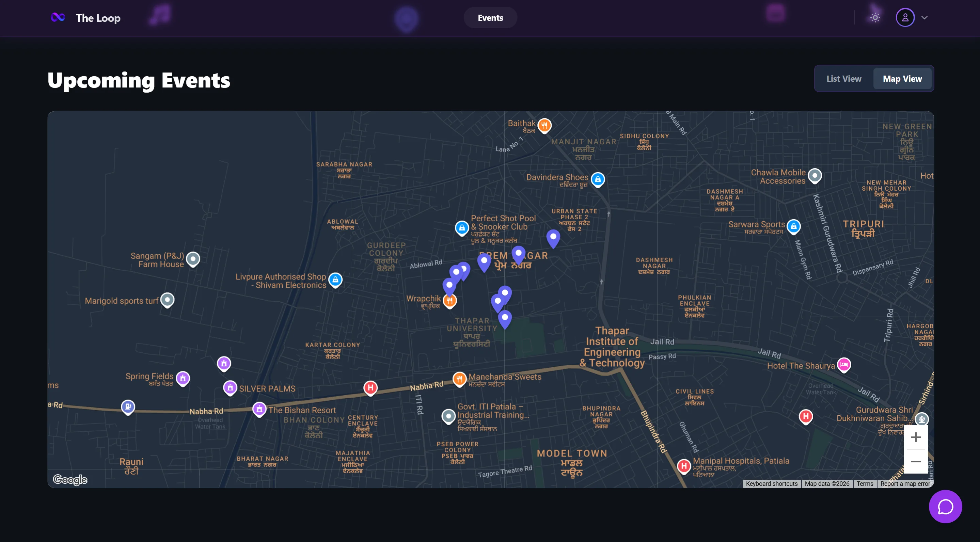Click Gurudwara Shri Dukhniwaran Sahib marker
Screen dimensions: 980x542
(921, 419)
